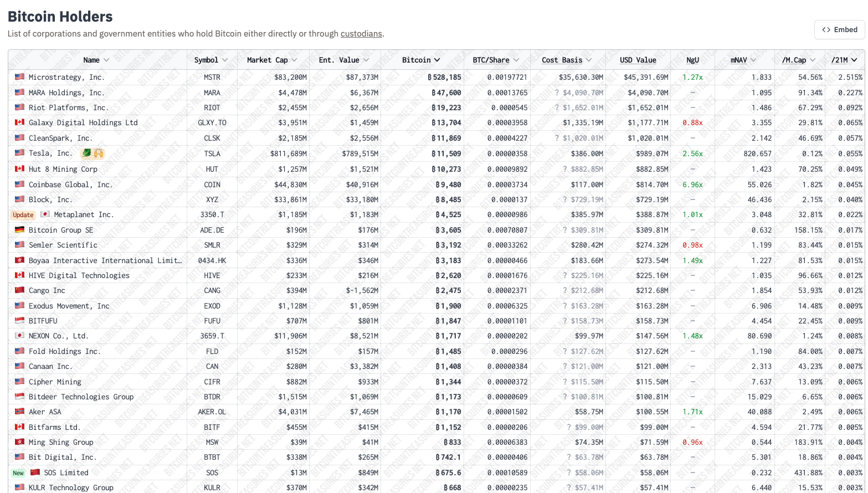Click the Japanese flag next to NEXON Co., Ltd.
This screenshot has height=493, width=868.
click(19, 336)
